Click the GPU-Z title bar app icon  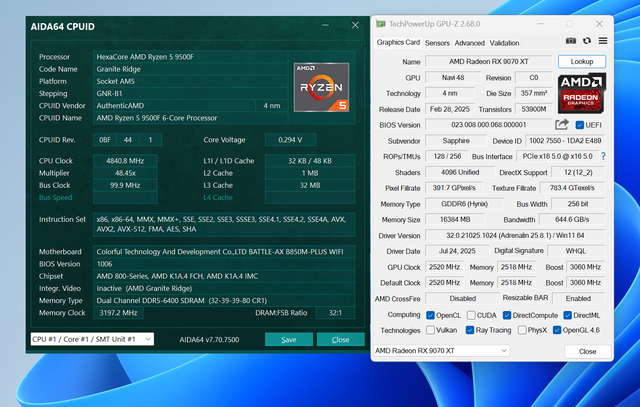pos(380,24)
